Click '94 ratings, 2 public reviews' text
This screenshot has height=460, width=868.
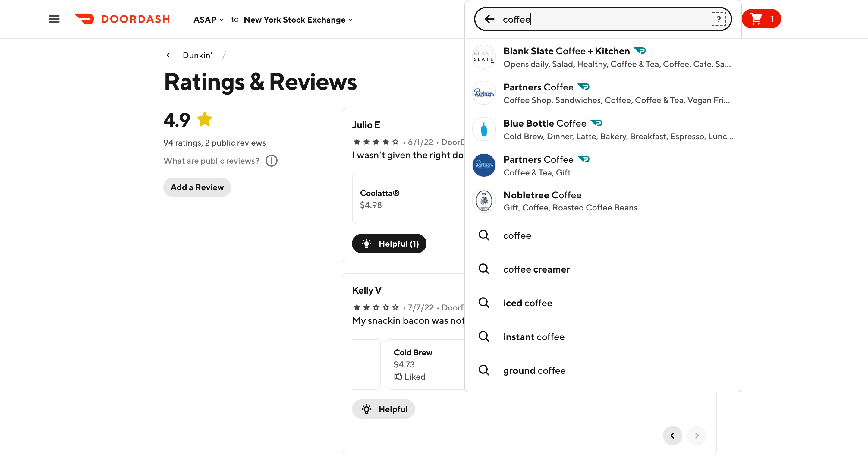pos(214,143)
